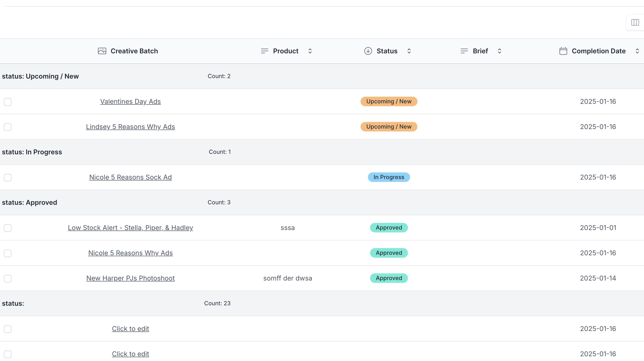Screen dimensions: 644x361
Task: Toggle sort arrows on Brief column
Action: [x=500, y=51]
